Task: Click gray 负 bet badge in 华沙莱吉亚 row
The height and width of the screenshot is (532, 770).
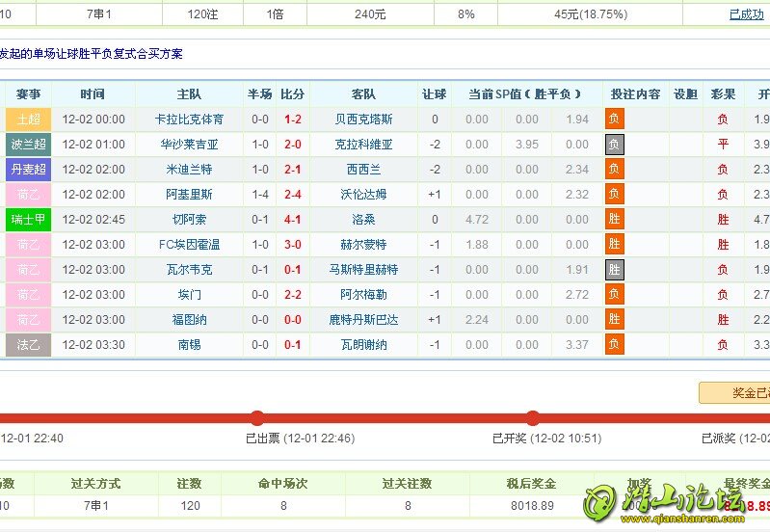Action: point(614,145)
